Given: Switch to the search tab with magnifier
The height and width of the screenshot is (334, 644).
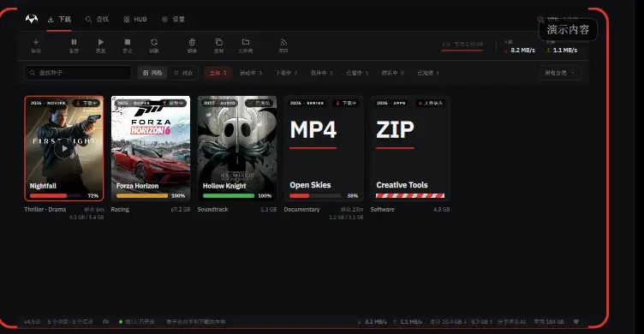Looking at the screenshot, I should pos(97,20).
